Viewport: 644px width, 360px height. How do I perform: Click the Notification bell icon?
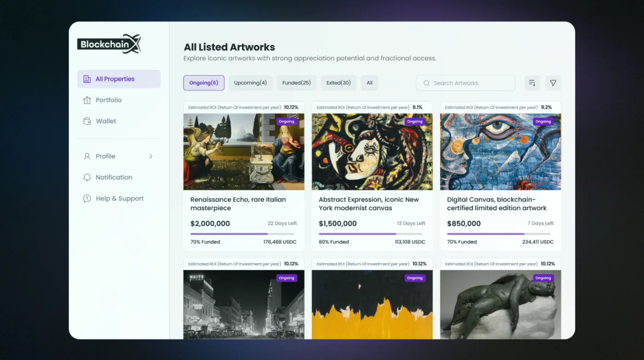87,177
